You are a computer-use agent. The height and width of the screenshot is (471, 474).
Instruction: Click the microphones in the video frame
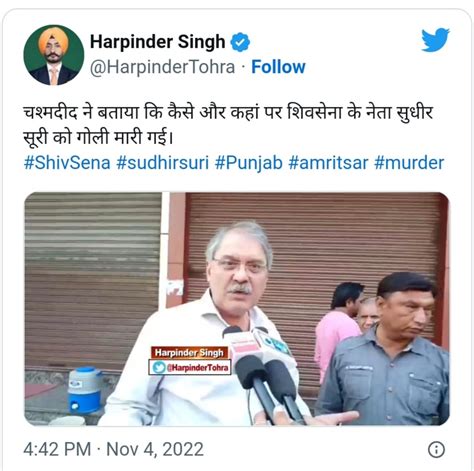click(x=264, y=373)
